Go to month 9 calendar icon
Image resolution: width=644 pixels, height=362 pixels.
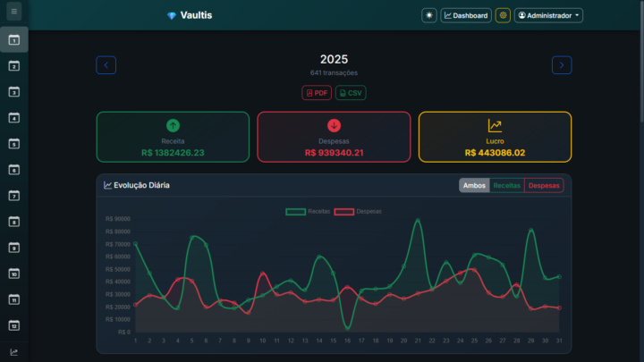point(13,248)
